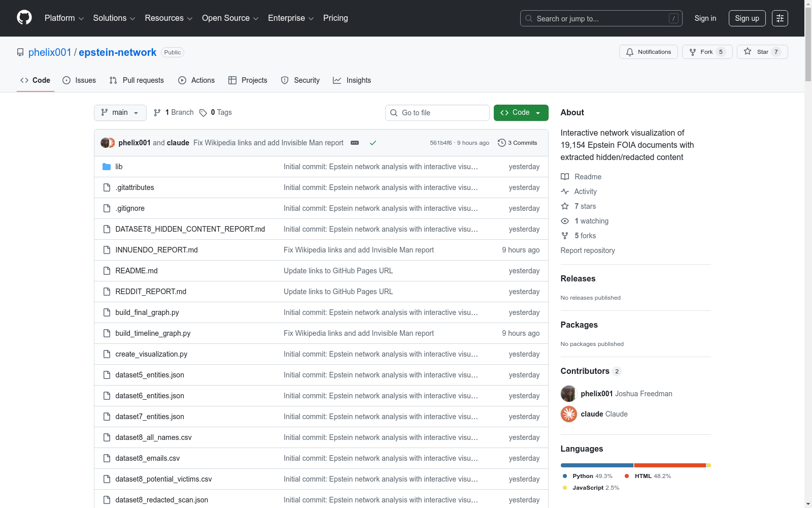812x508 pixels.
Task: Open the create_visualization.py file
Action: tap(151, 354)
